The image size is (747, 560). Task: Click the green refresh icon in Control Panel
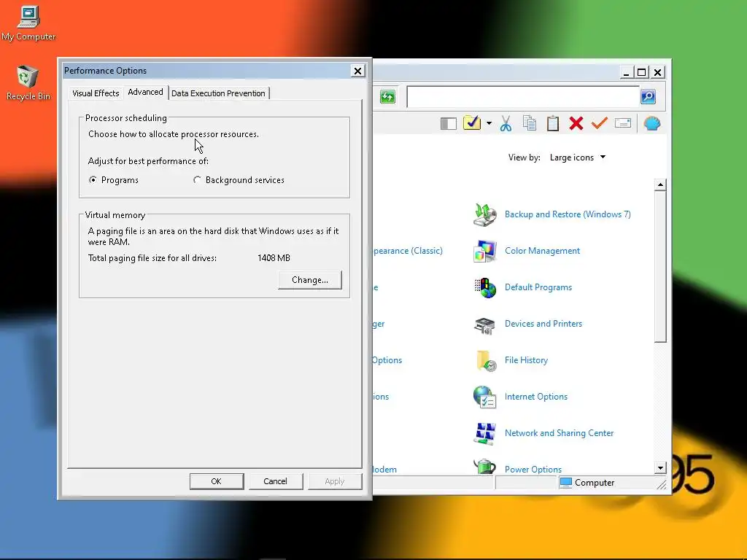pos(388,97)
